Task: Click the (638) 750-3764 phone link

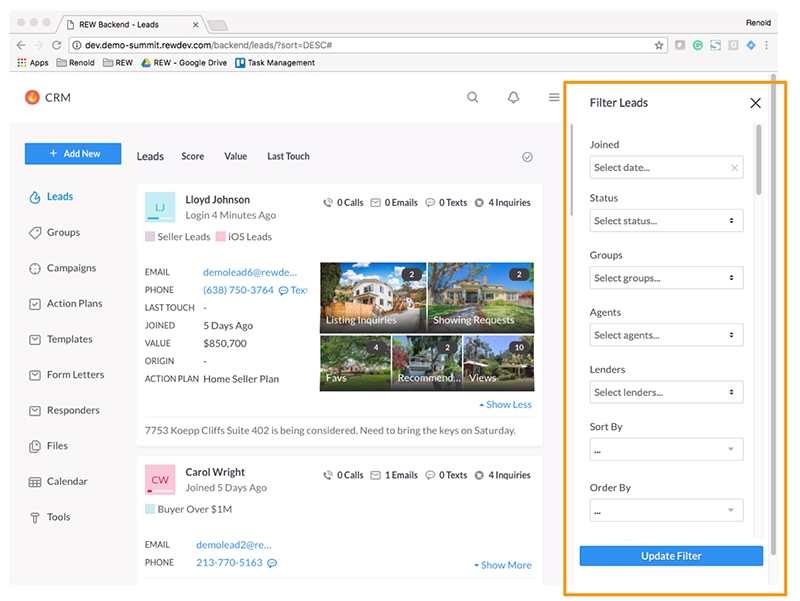Action: pos(238,290)
